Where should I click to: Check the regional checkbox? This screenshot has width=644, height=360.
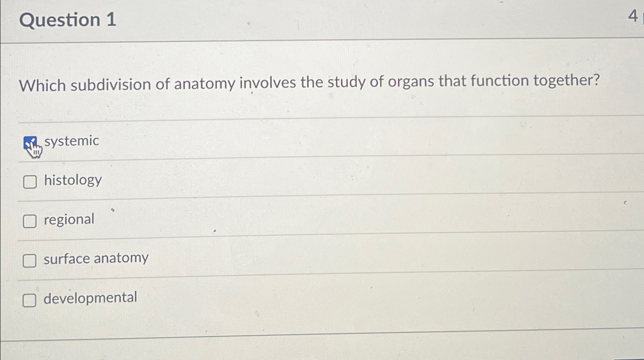(x=29, y=222)
